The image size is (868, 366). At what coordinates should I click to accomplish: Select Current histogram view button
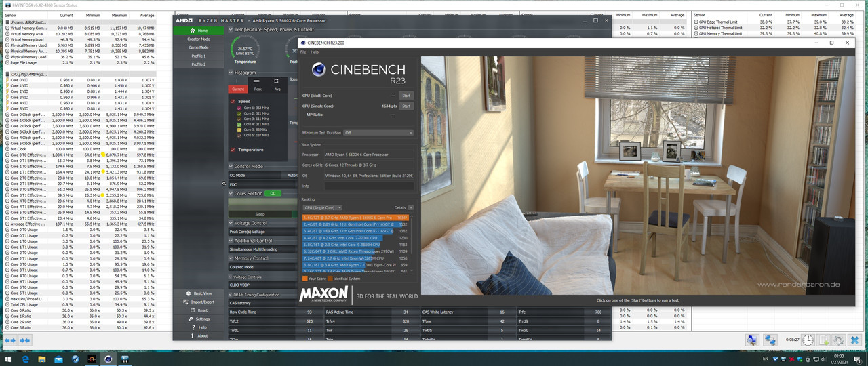click(238, 89)
